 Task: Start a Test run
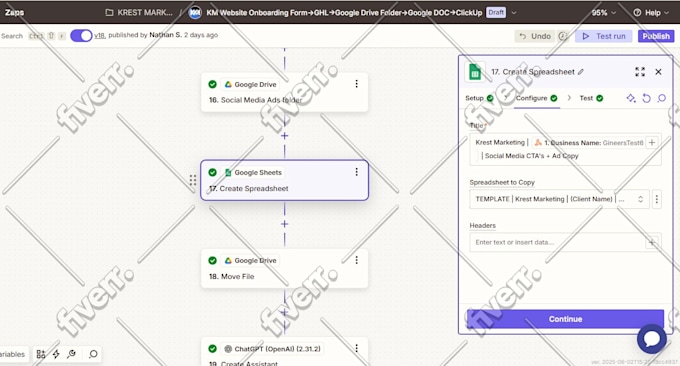pyautogui.click(x=603, y=36)
